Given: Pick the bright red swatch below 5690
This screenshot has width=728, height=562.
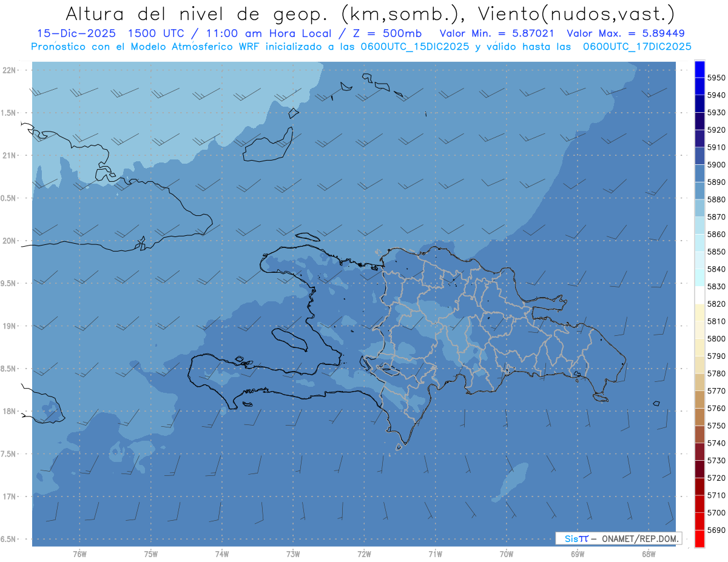Looking at the screenshot, I should (699, 538).
